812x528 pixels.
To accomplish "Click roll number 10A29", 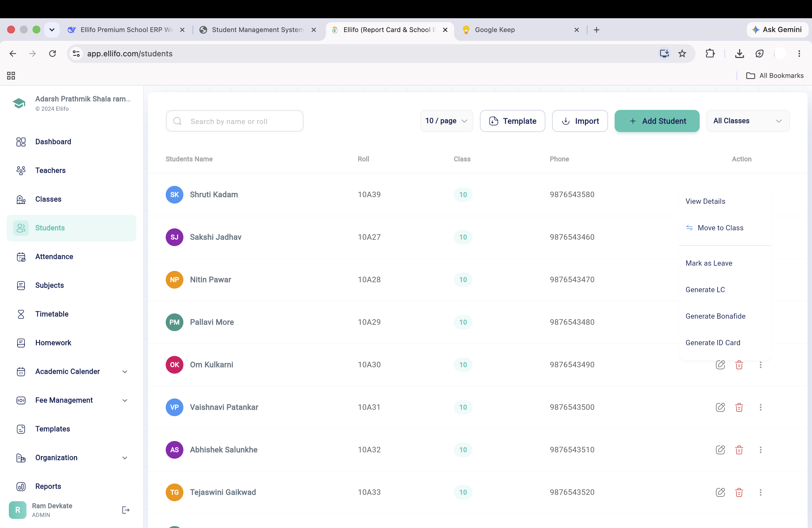I will click(x=369, y=322).
